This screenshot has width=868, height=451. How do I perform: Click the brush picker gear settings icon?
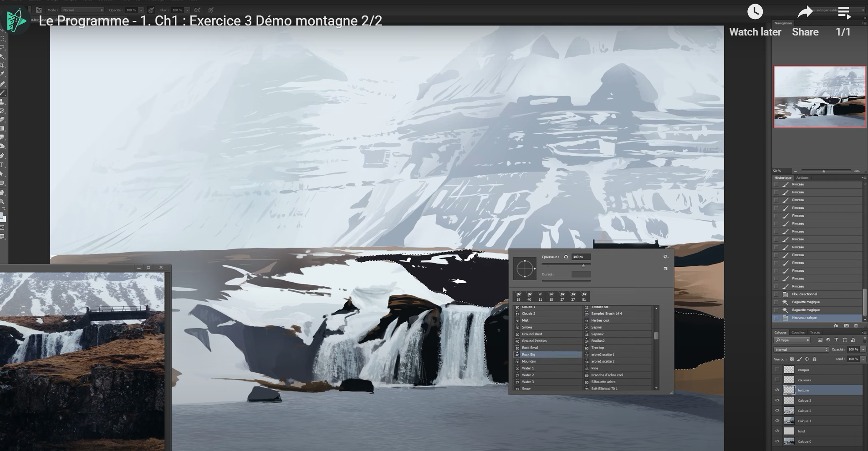pyautogui.click(x=665, y=257)
